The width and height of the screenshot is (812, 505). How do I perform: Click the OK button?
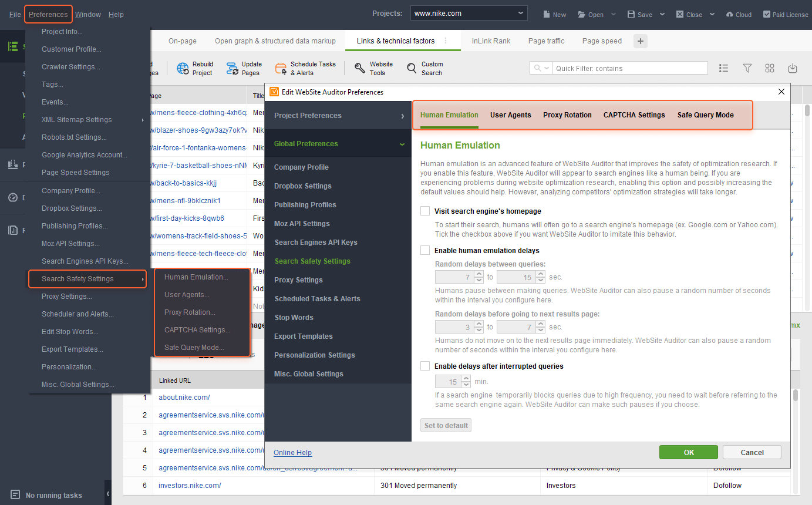pyautogui.click(x=689, y=452)
